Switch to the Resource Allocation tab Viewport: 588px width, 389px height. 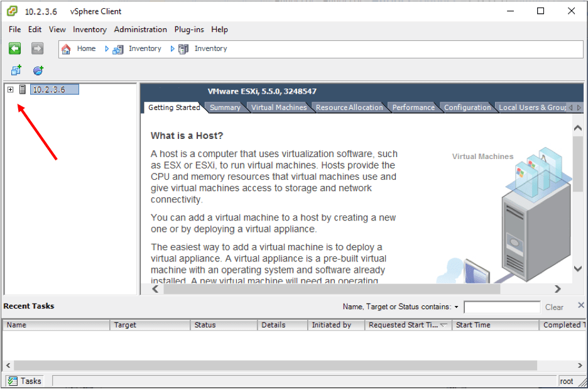coord(349,107)
